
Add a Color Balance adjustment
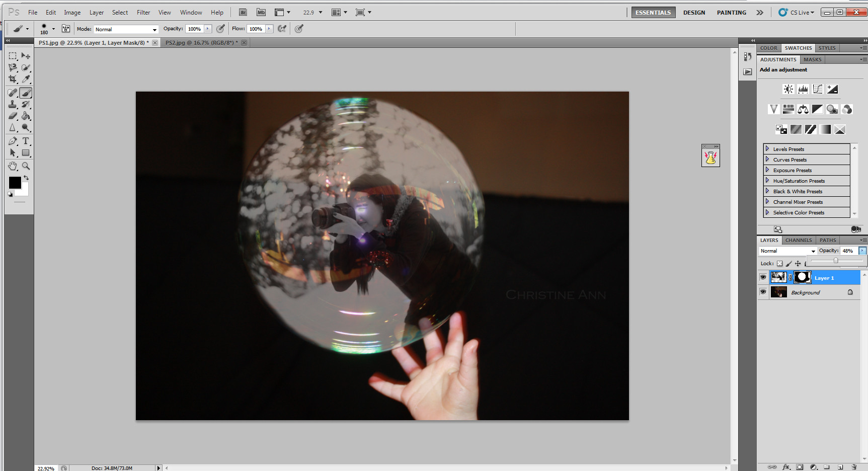pyautogui.click(x=803, y=109)
